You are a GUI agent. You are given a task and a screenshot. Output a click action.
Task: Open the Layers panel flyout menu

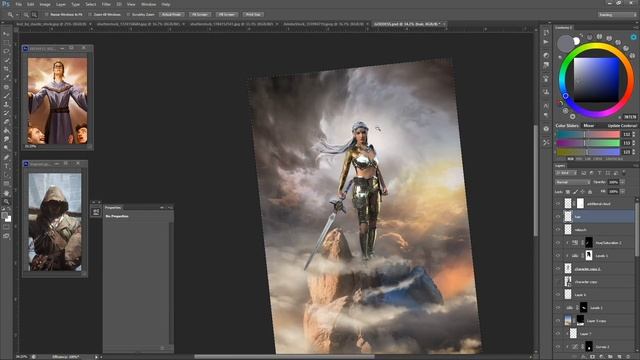[635, 166]
